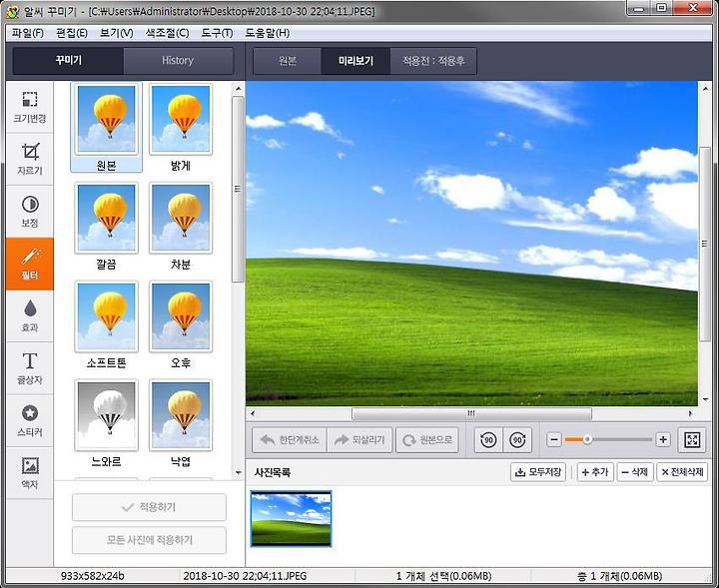Click the 알씨 꾸미기 app icon in title bar

13,11
